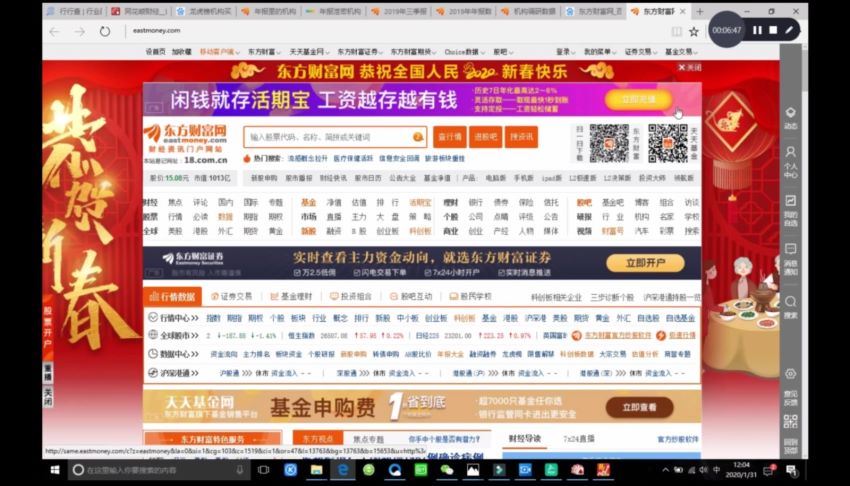Screen dimensions: 850x486
Task: Switch to the 证券交易 section tab
Action: [231, 296]
